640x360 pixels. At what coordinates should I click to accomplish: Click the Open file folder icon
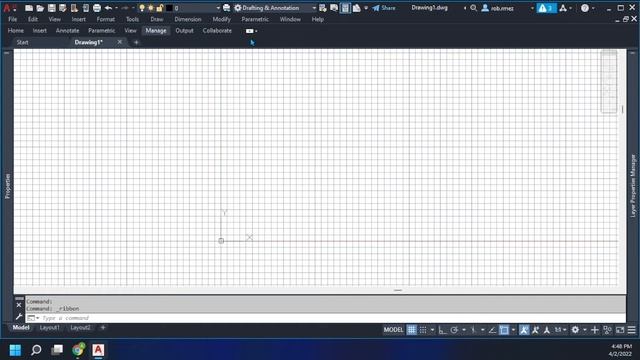(x=40, y=8)
